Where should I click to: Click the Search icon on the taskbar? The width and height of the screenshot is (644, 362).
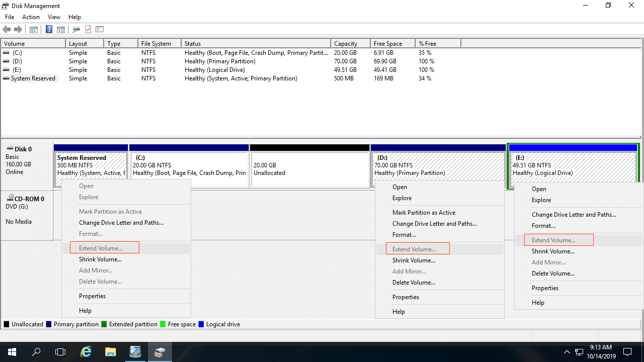coord(36,351)
